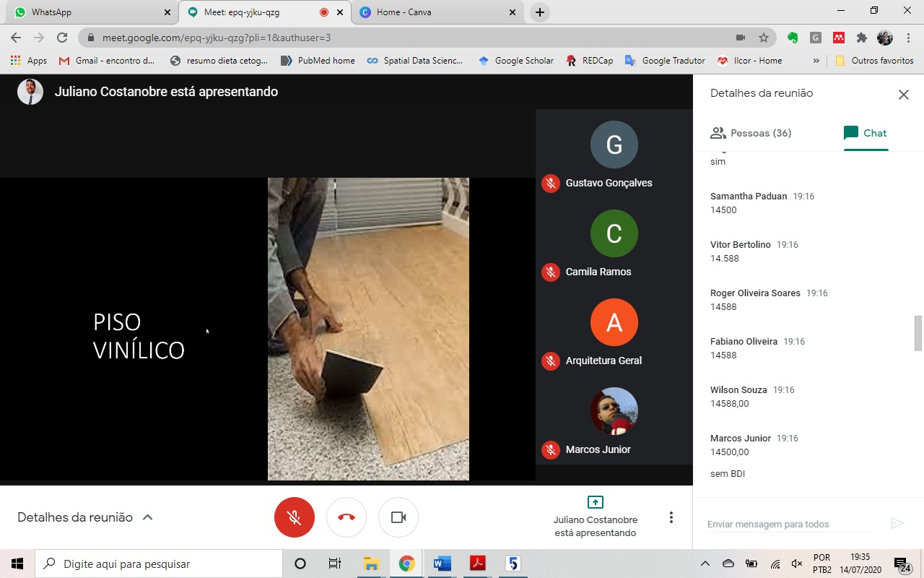Viewport: 924px width, 578px height.
Task: Click muted mic icon beside Camila Ramos
Action: 551,272
